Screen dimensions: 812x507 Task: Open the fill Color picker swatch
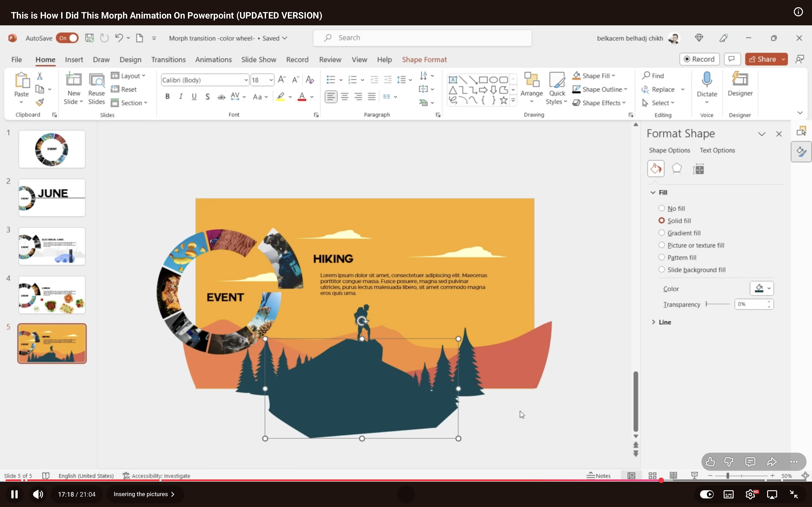[x=762, y=288]
